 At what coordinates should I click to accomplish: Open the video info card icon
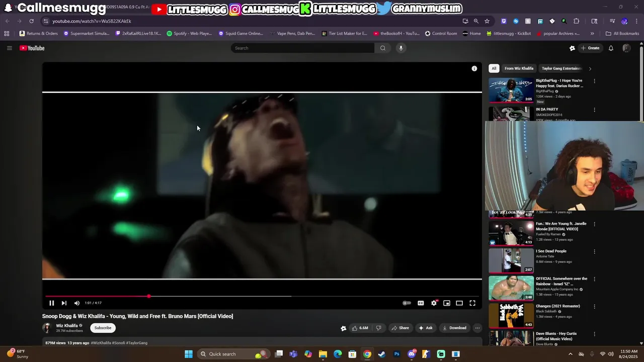474,68
